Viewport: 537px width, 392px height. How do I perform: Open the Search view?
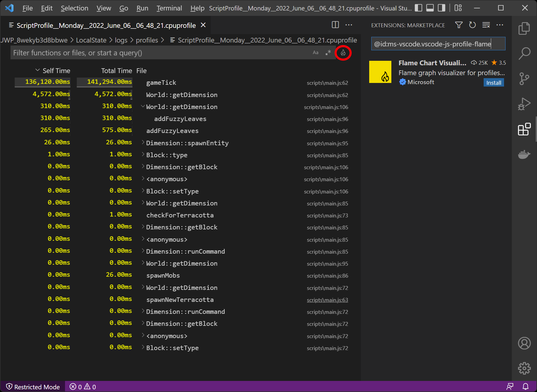pos(524,53)
